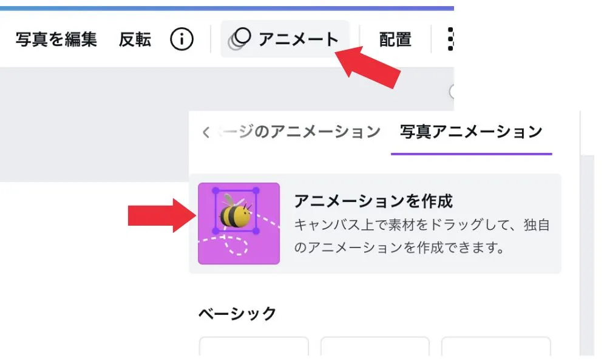Click the back chevron in the animation panel
Viewport: 607px width, 364px height.
[x=206, y=132]
